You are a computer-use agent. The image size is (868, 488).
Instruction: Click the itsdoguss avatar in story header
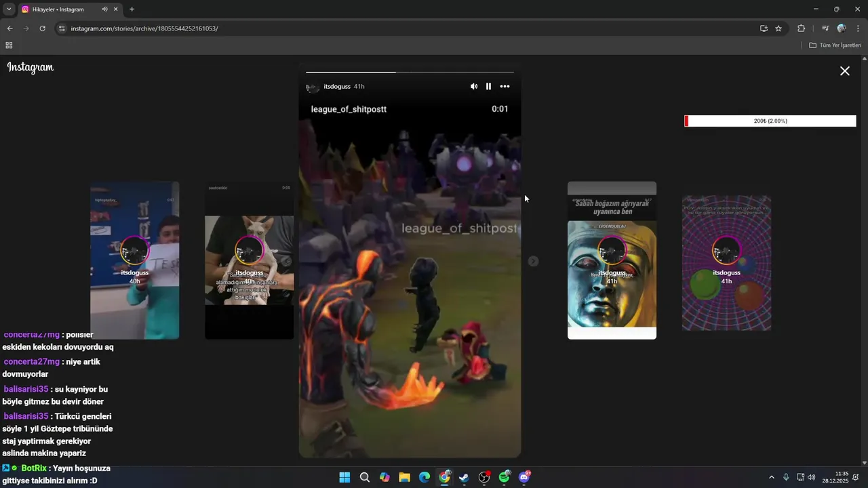[313, 87]
